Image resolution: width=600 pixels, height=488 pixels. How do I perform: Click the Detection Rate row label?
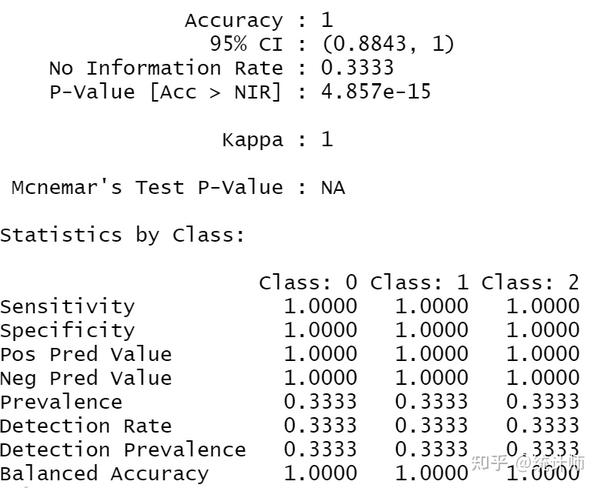(86, 426)
